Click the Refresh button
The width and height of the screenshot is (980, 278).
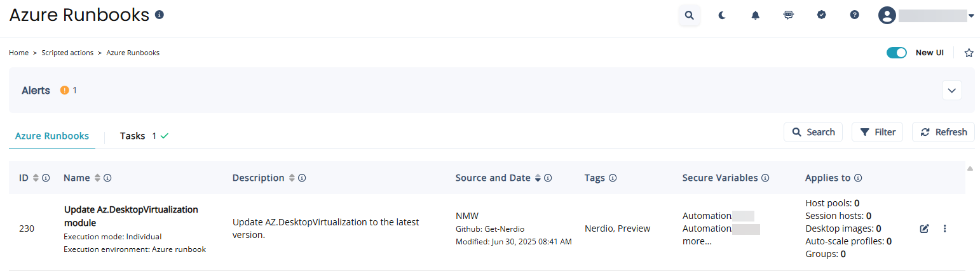point(944,132)
